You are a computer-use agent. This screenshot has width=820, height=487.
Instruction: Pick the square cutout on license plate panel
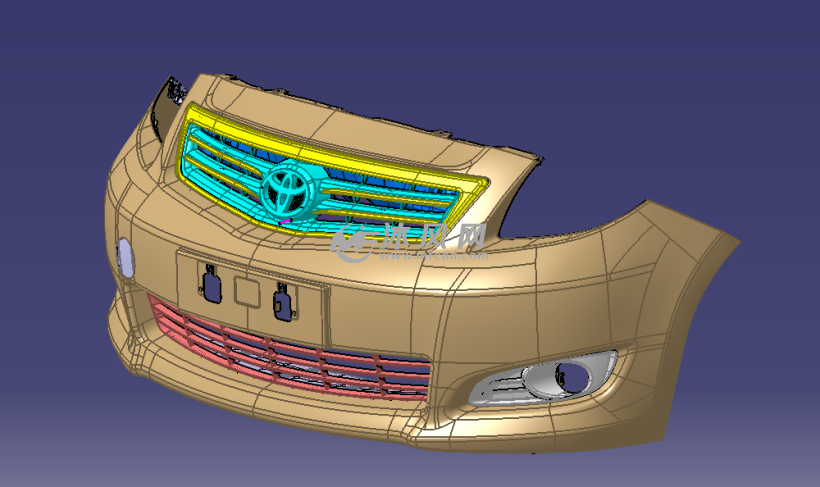coord(246,291)
